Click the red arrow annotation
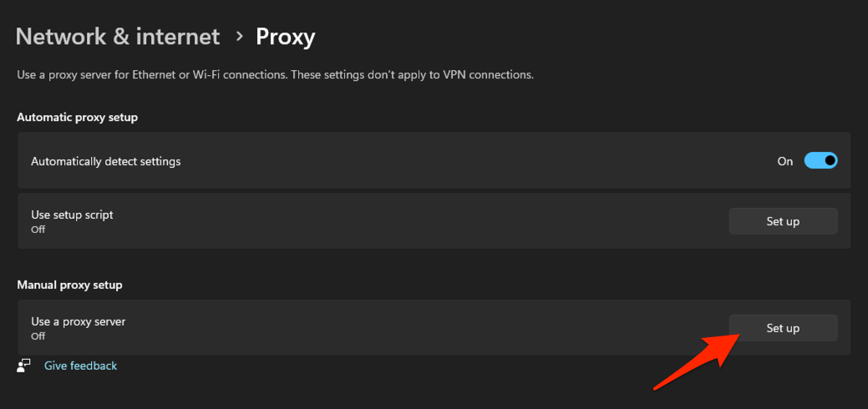The image size is (868, 409). pos(693,361)
